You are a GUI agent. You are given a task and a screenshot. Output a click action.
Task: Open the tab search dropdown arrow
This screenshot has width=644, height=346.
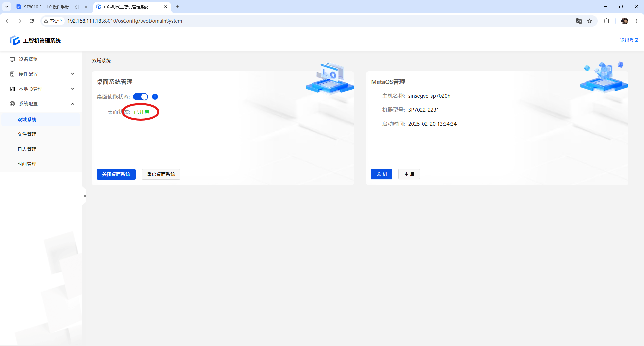tap(7, 7)
